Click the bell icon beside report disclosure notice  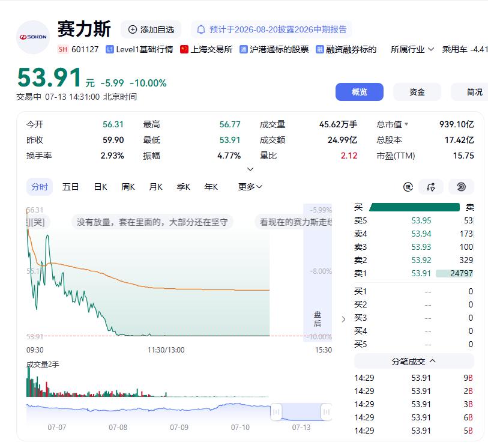point(201,29)
